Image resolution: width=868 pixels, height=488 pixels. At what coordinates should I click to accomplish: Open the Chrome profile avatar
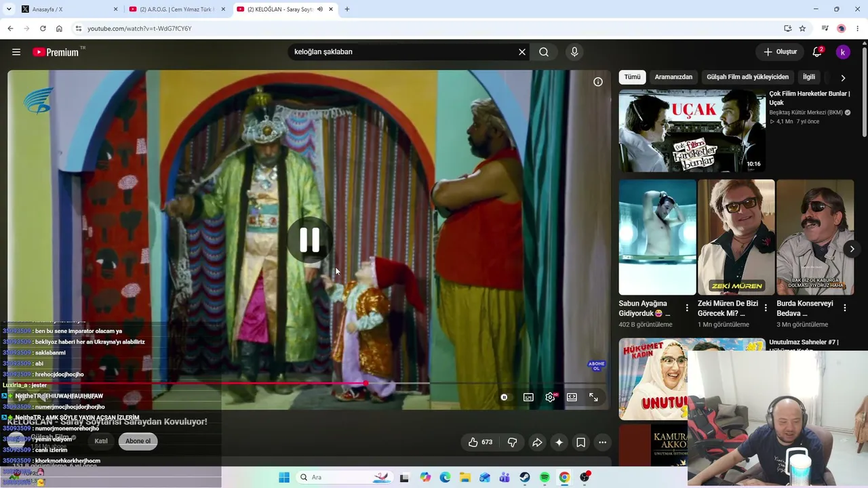coord(842,28)
